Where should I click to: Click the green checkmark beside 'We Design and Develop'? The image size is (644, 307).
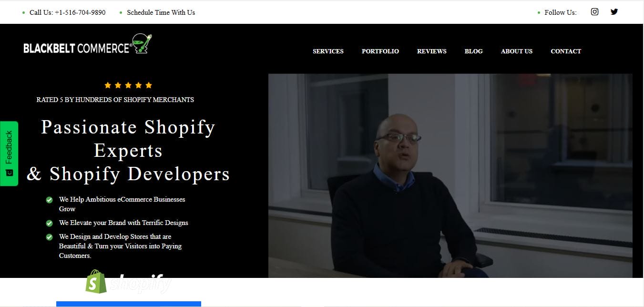tap(49, 237)
